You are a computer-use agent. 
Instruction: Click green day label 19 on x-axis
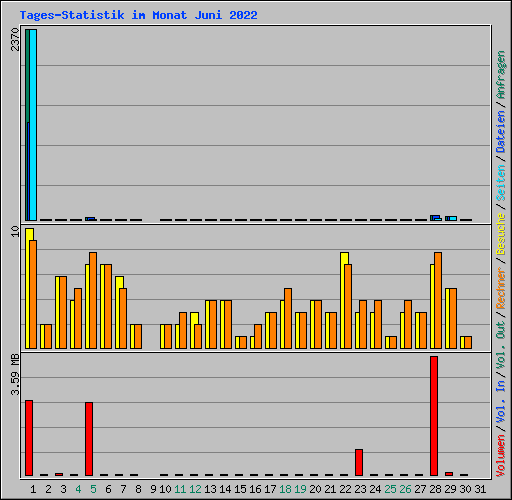(x=300, y=489)
